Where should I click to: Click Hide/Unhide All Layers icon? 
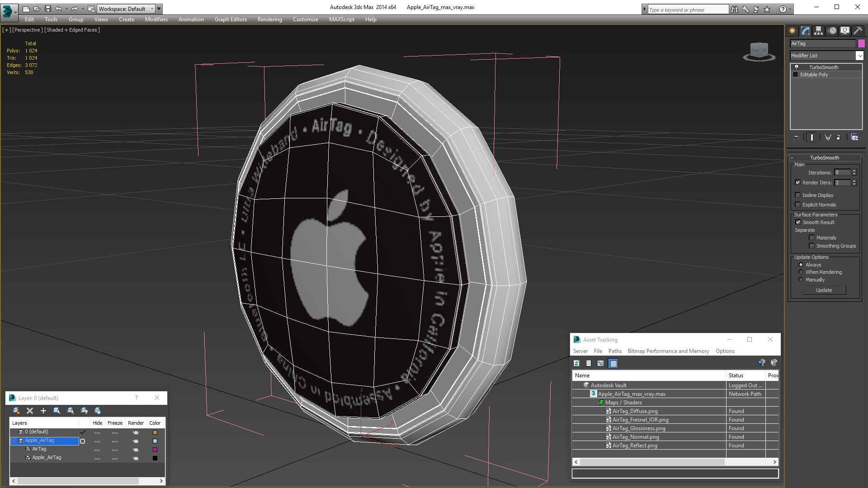click(x=84, y=411)
